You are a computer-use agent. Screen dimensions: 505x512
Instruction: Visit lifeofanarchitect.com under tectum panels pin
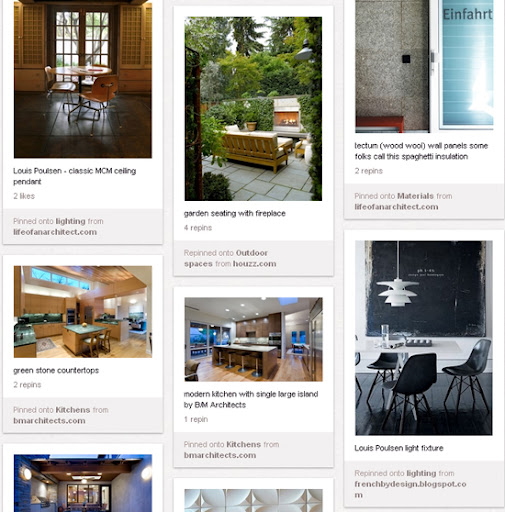pyautogui.click(x=396, y=207)
